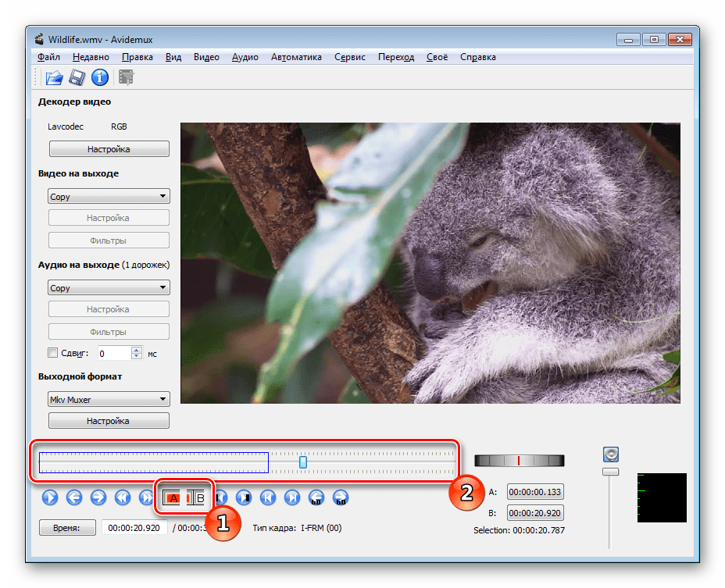725x588 pixels.
Task: Jump to previous keyframe (double left arrow)
Action: point(122,497)
